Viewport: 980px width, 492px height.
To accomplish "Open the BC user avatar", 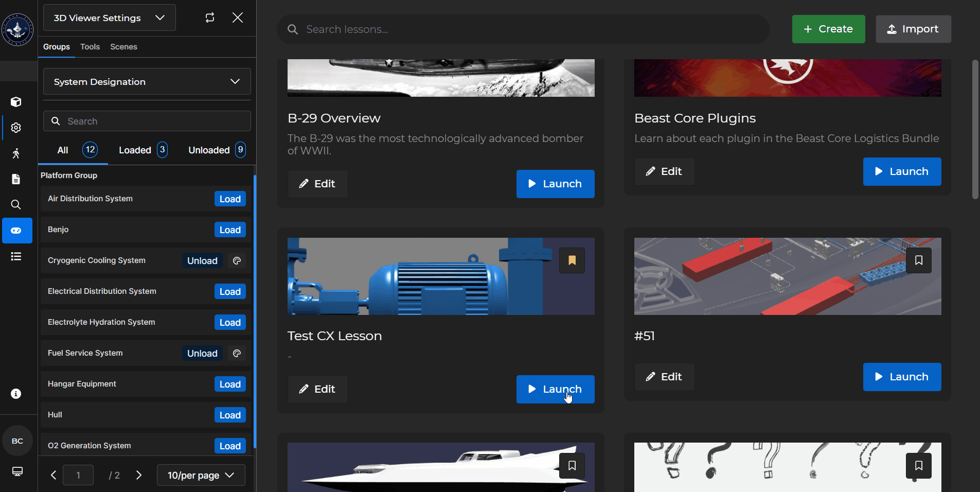I will (x=17, y=441).
